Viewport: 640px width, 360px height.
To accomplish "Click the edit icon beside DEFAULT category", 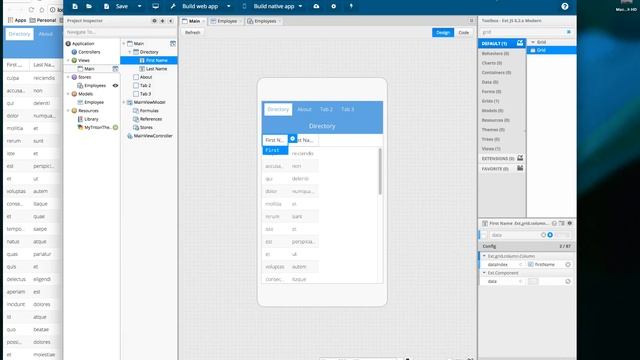I will point(520,43).
